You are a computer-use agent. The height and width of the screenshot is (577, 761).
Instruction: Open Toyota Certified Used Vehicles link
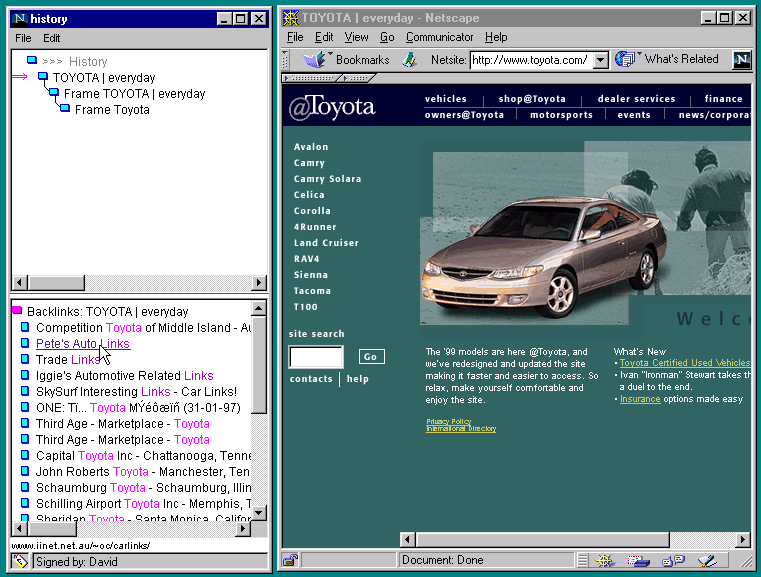click(685, 363)
